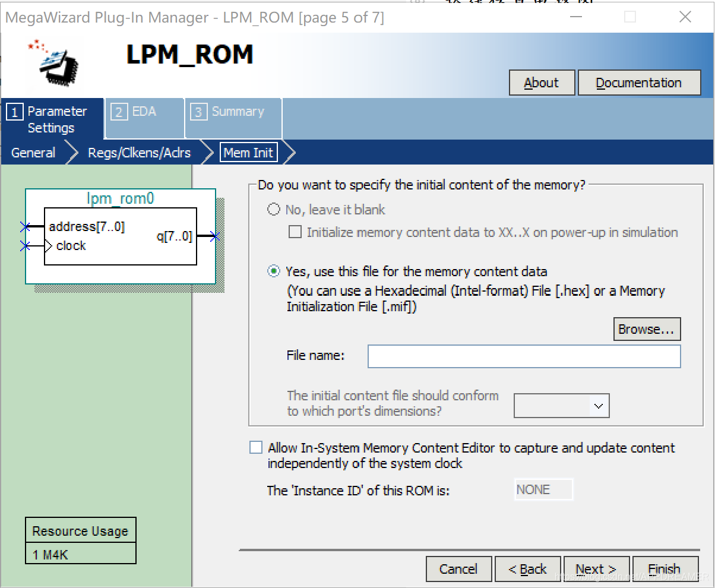Click the clock port label
Screen dimensions: 715x588
pos(71,245)
